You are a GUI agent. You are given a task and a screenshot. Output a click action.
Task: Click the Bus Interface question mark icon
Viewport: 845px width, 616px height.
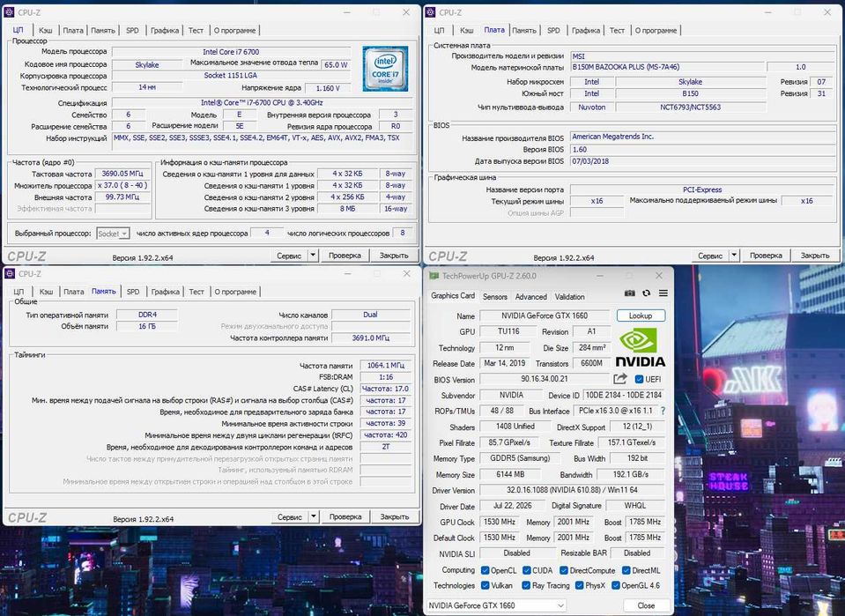click(x=663, y=411)
